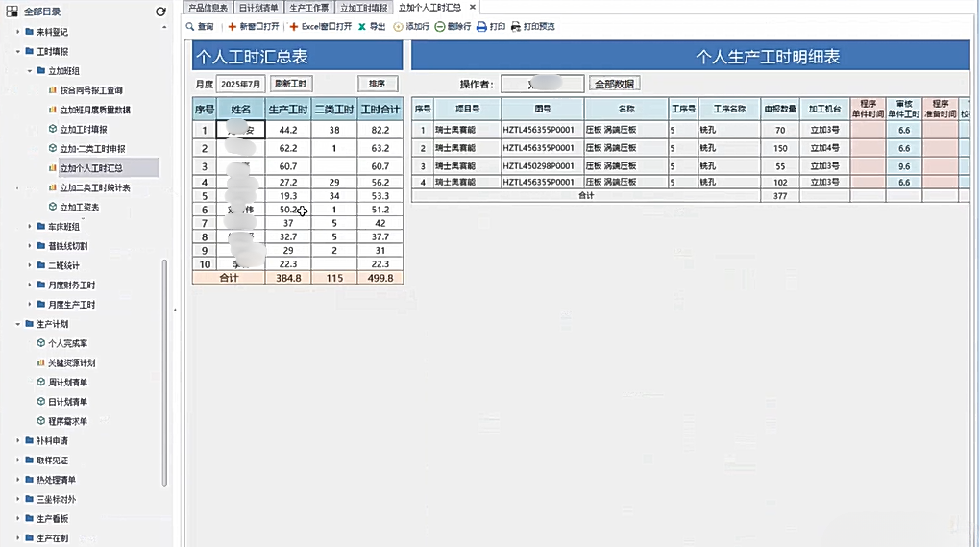
Task: Click the 打印预览 print preview icon
Action: [516, 27]
